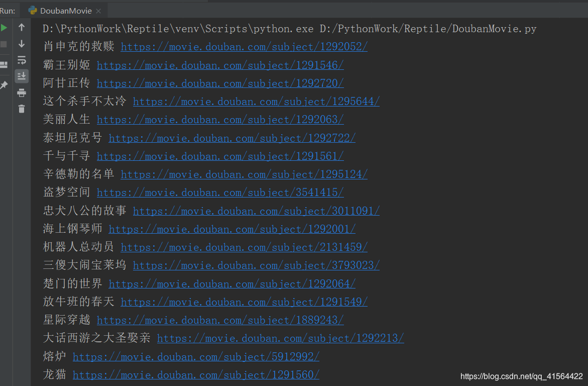Click the Stop process square icon

pos(4,44)
